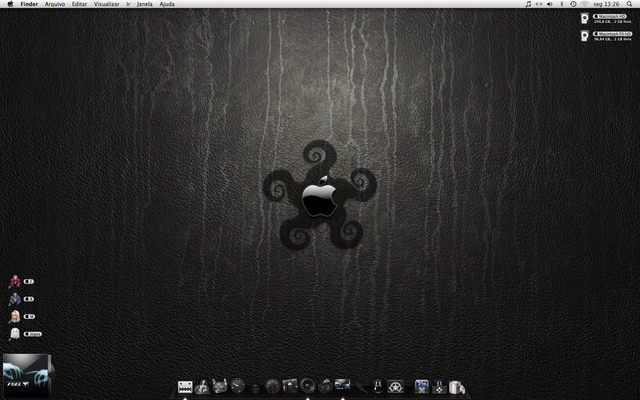The width and height of the screenshot is (640, 400).
Task: Open the Apple menu
Action: tap(10, 4)
